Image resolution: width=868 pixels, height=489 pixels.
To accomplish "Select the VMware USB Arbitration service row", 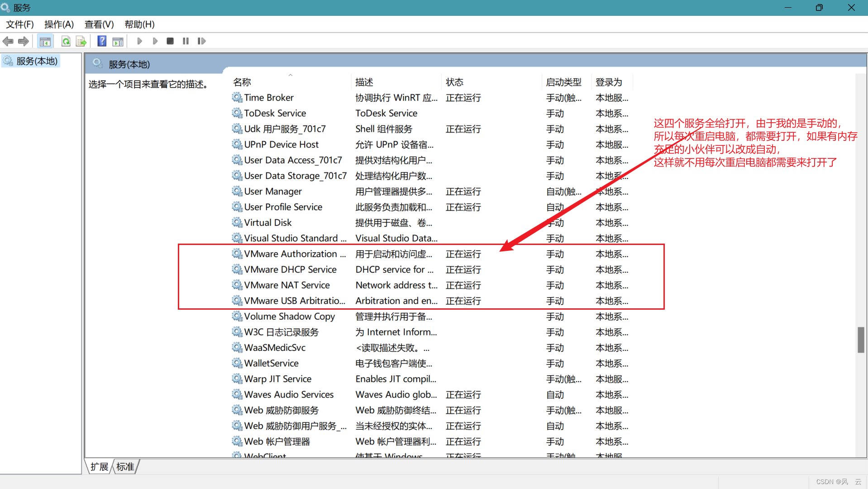I will [430, 301].
